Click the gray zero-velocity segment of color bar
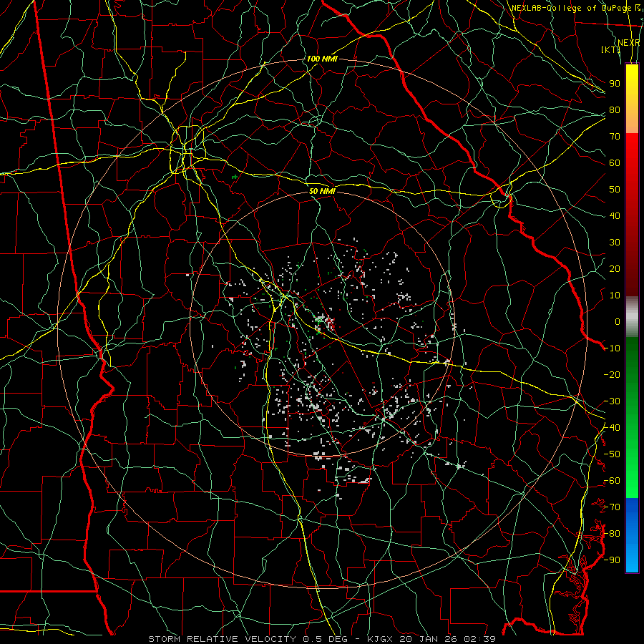This screenshot has height=644, width=644. click(x=632, y=317)
